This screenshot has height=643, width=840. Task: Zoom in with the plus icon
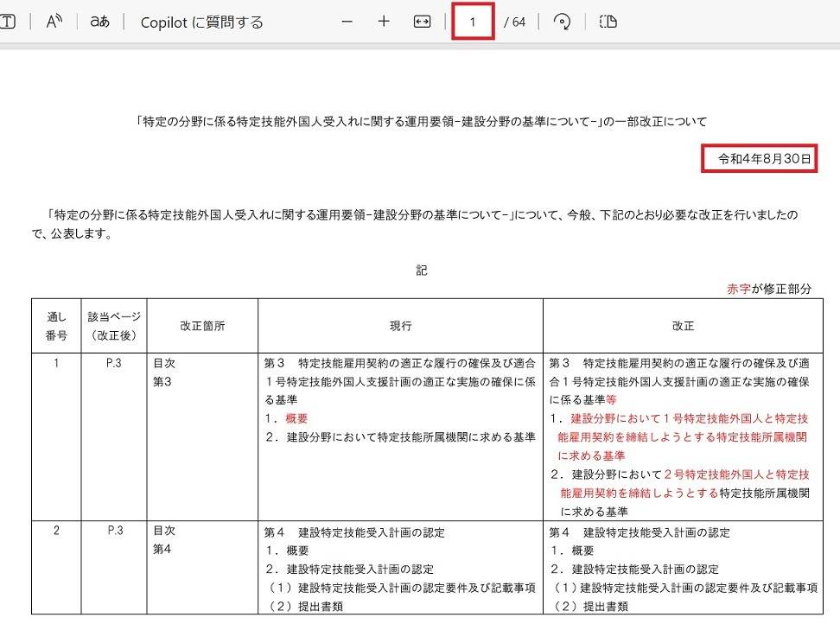coord(385,22)
